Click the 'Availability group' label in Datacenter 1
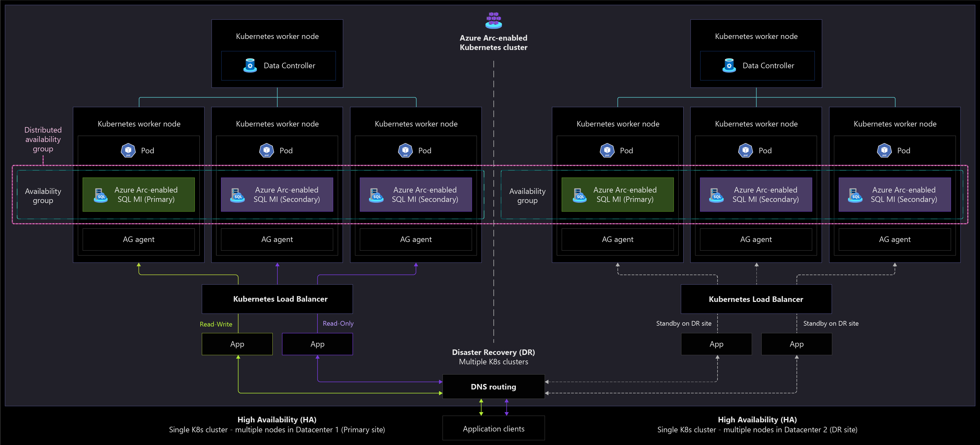The width and height of the screenshot is (980, 445). tap(43, 196)
